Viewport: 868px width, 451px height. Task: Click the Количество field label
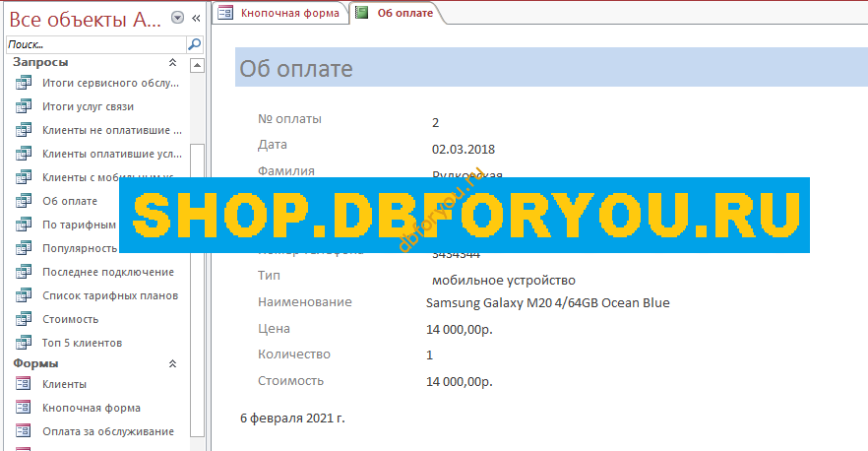(x=294, y=354)
